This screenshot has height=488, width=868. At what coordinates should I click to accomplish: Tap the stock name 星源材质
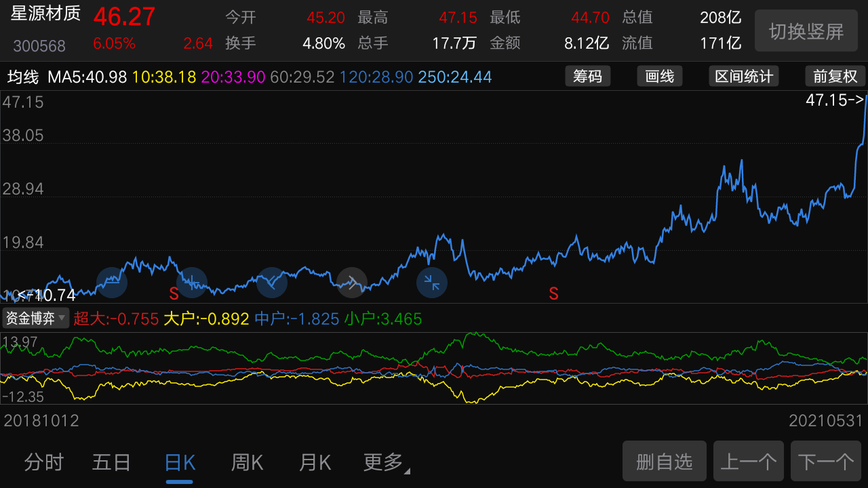click(x=45, y=14)
